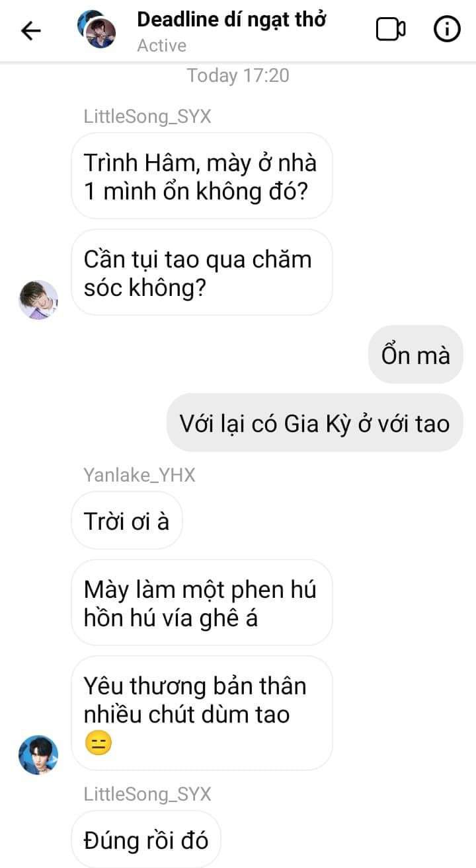This screenshot has width=476, height=868.
Task: Open group avatar next to Deadline dí ngạt thở
Action: [x=97, y=30]
